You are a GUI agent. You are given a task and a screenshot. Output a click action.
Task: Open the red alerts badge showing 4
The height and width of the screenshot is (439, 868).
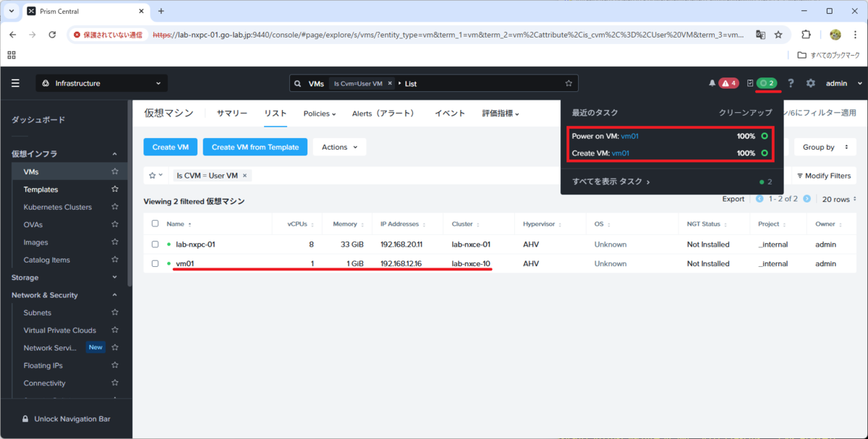click(x=728, y=83)
